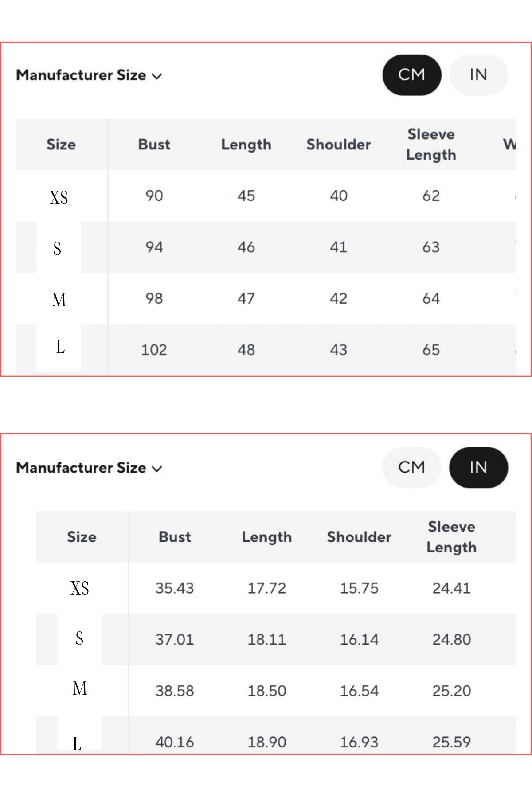Select S size row in inch chart

coord(79,638)
